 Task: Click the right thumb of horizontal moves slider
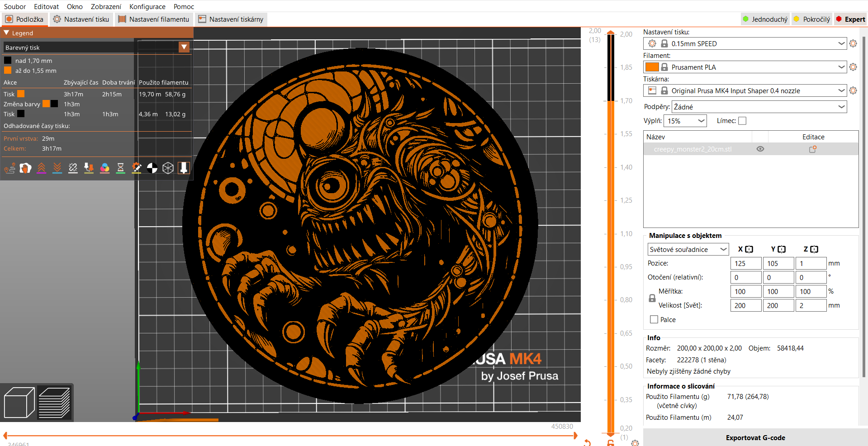575,436
